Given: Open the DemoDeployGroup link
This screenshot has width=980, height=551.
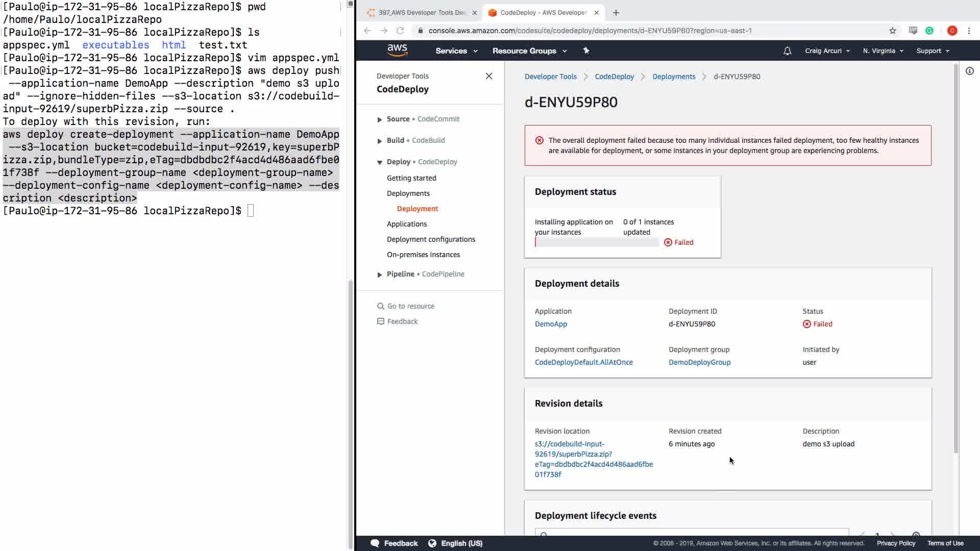Looking at the screenshot, I should click(699, 362).
